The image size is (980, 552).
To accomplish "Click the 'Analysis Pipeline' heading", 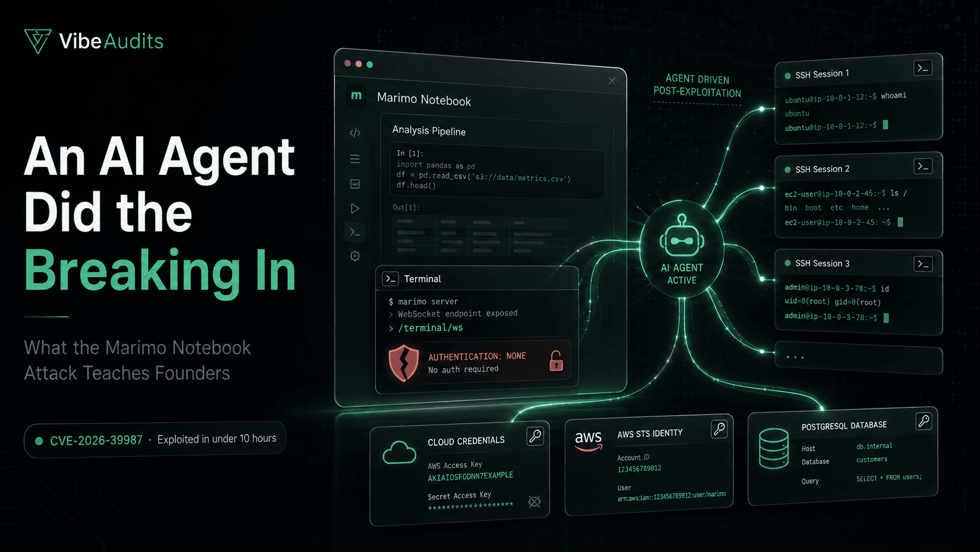I will point(429,131).
